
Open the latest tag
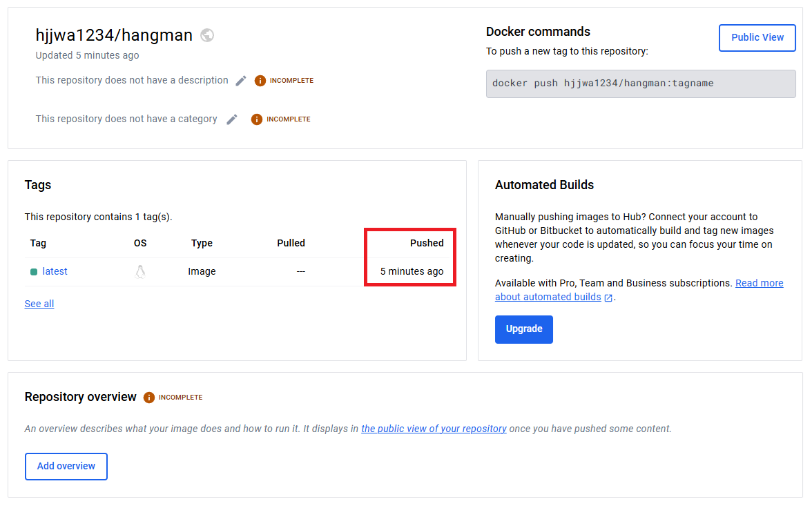(54, 271)
